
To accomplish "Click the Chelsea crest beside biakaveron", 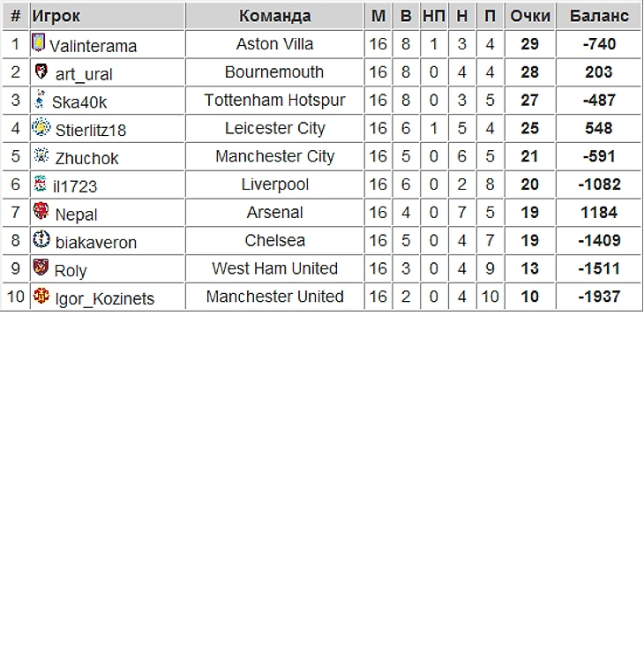I will (x=41, y=239).
